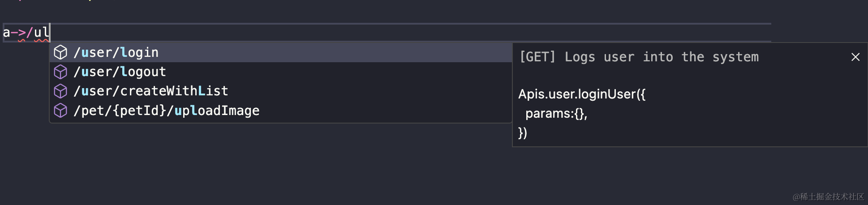Screen dimensions: 868x205
Task: Click the squiggly-underlined "ul" text
Action: tap(41, 32)
